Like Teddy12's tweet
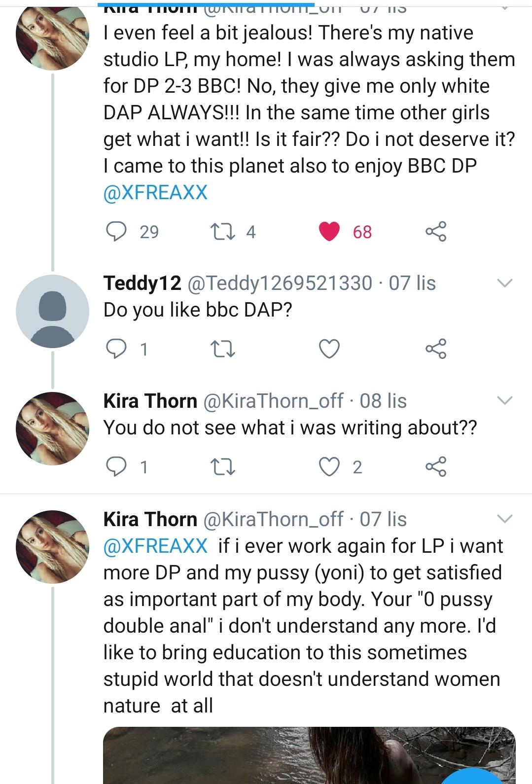The width and height of the screenshot is (532, 784). [329, 349]
